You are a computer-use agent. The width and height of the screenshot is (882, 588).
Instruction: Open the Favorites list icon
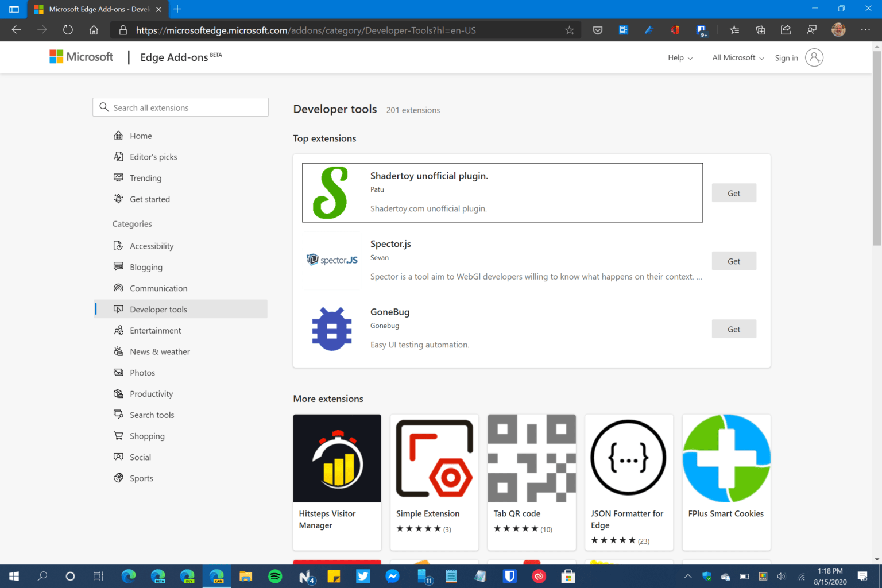(734, 30)
